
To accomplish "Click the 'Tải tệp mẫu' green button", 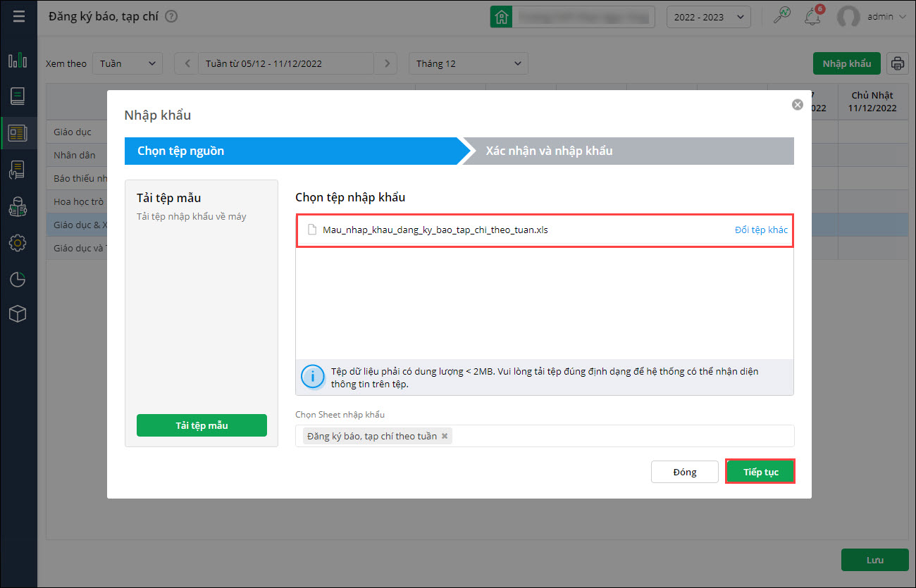I will [x=202, y=425].
